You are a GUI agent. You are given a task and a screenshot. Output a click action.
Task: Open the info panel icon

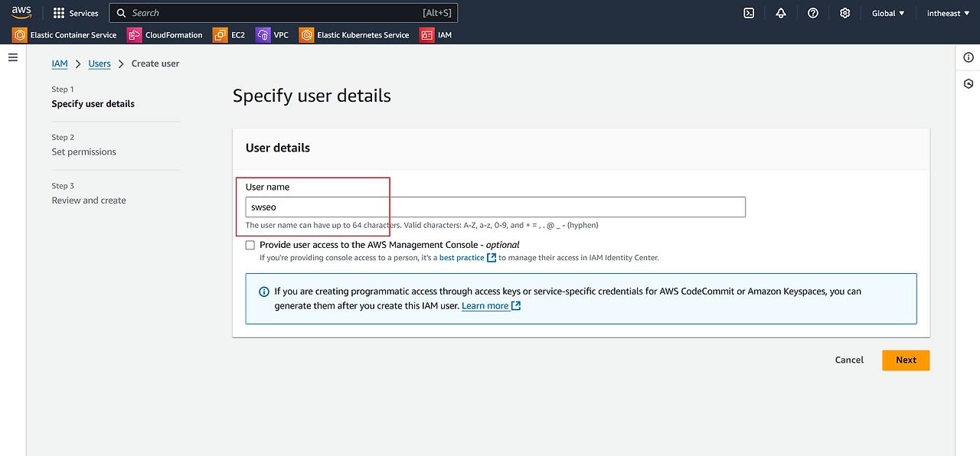click(969, 57)
